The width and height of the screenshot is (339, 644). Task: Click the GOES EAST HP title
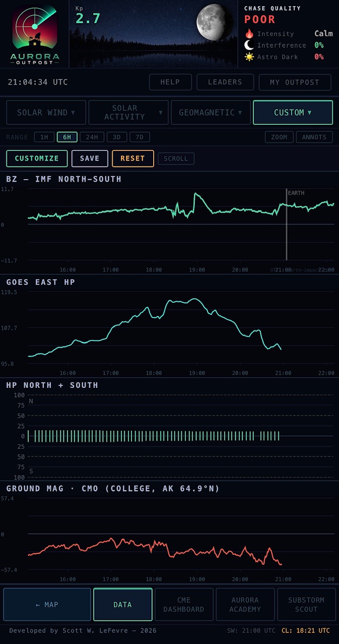[x=41, y=282]
